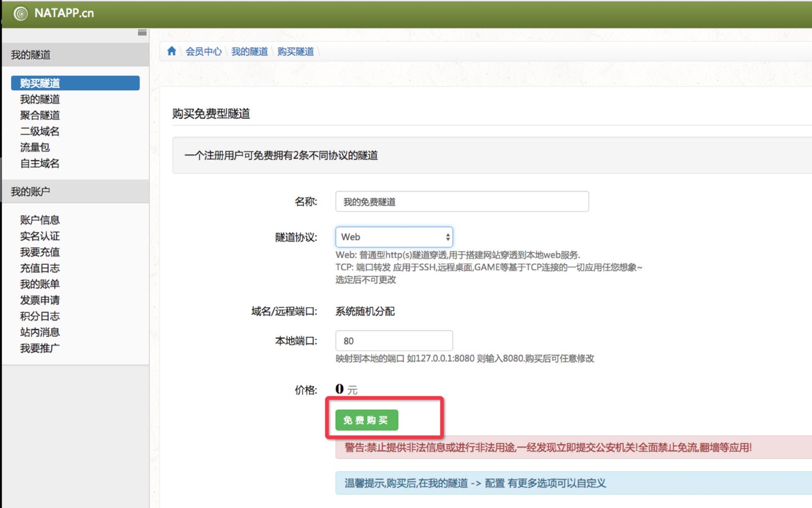The image size is (812, 508).
Task: Go to 二级域名 in the sidebar
Action: (x=40, y=131)
